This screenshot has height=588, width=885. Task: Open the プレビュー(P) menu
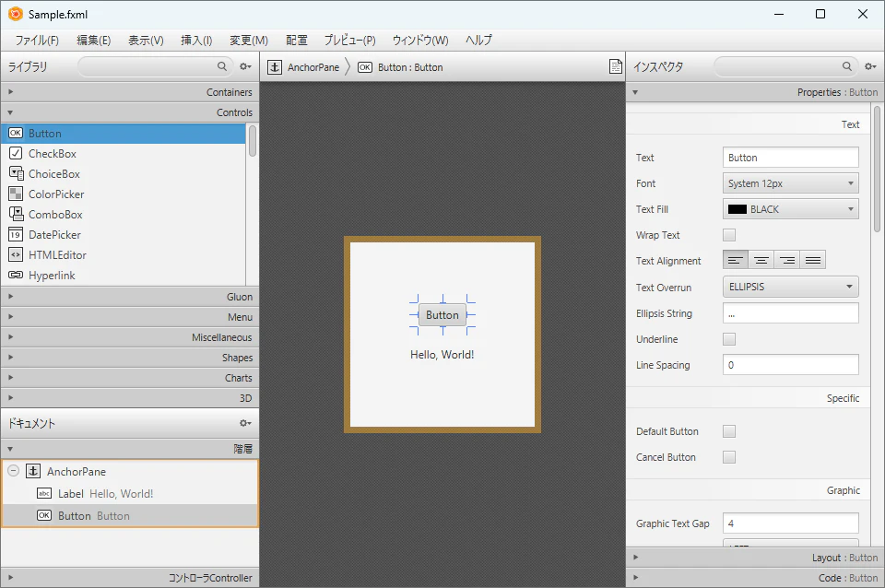tap(349, 40)
